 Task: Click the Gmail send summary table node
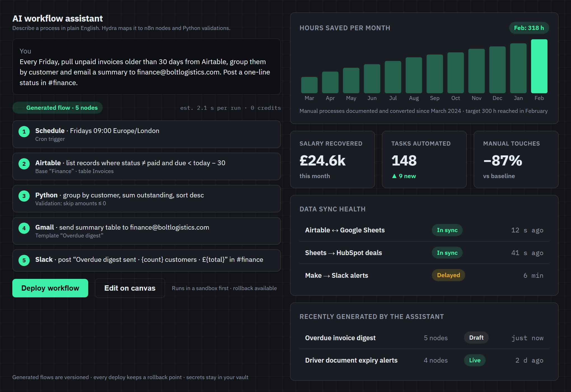146,231
